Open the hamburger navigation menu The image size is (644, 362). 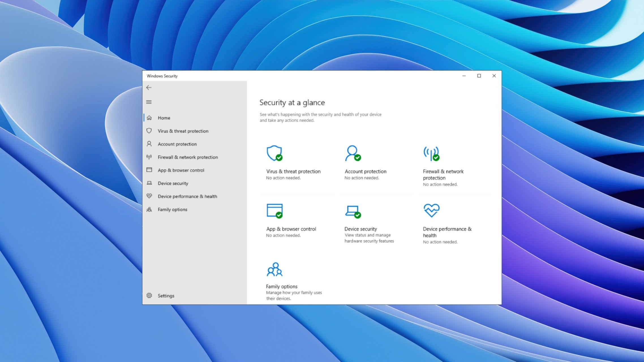[149, 102]
